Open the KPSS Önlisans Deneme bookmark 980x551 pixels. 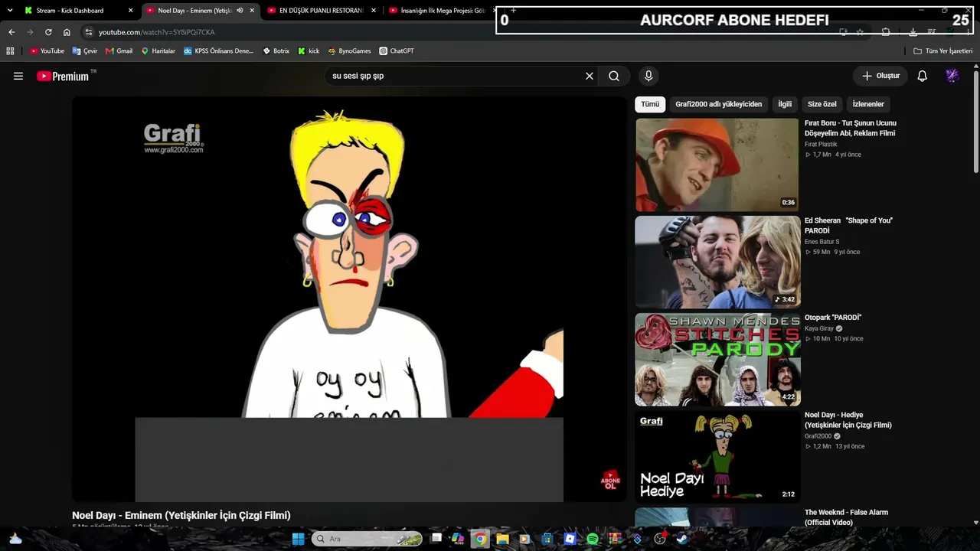click(218, 51)
